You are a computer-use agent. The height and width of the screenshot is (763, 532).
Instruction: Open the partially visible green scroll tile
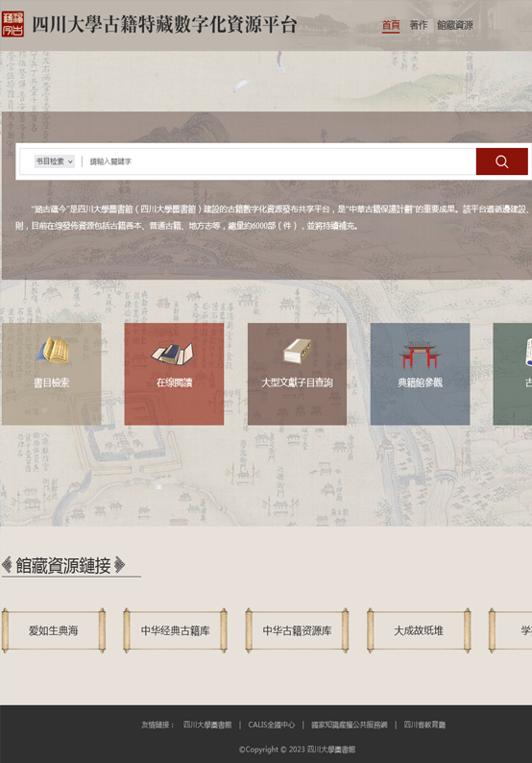coord(513,374)
